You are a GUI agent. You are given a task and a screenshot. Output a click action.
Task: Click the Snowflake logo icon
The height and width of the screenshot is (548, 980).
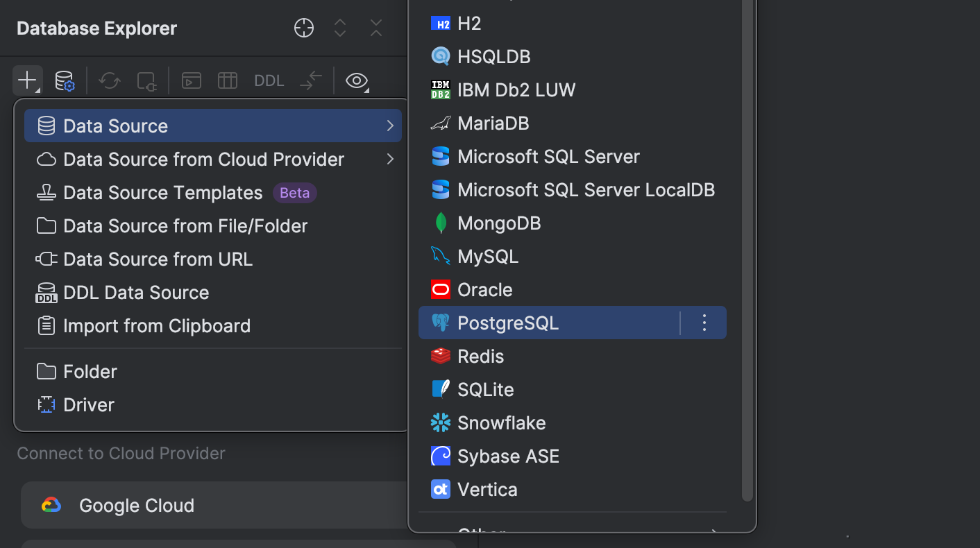coord(441,422)
